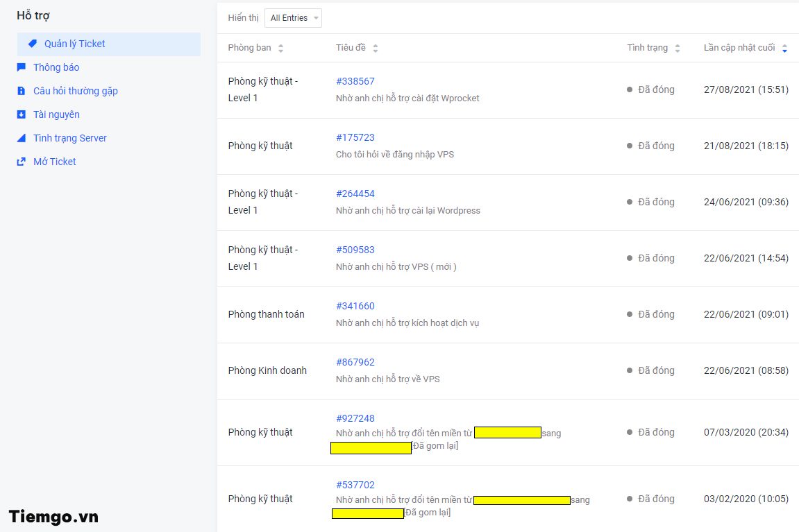Sort by Lần cập nhật cuối arrows

coord(784,49)
